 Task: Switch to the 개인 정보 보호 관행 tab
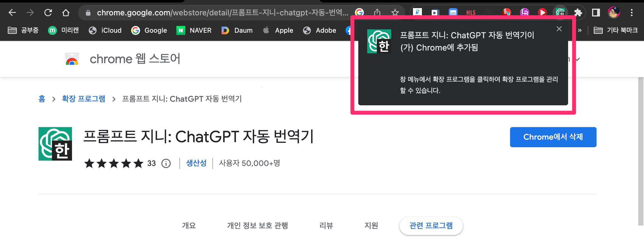(x=257, y=225)
